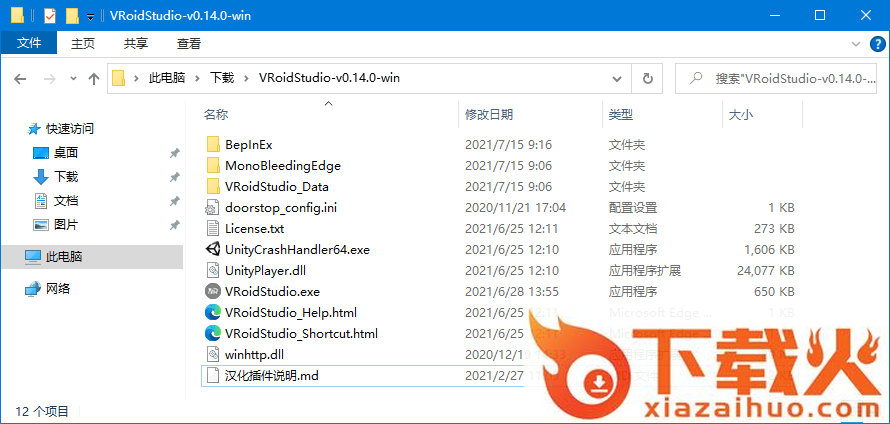Click the 网络 network icon in sidebar
Image resolution: width=890 pixels, height=424 pixels.
pyautogui.click(x=33, y=289)
